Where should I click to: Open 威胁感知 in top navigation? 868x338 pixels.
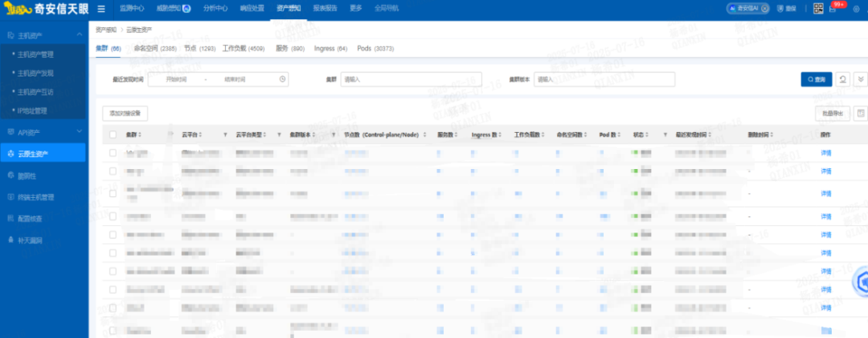[x=170, y=8]
